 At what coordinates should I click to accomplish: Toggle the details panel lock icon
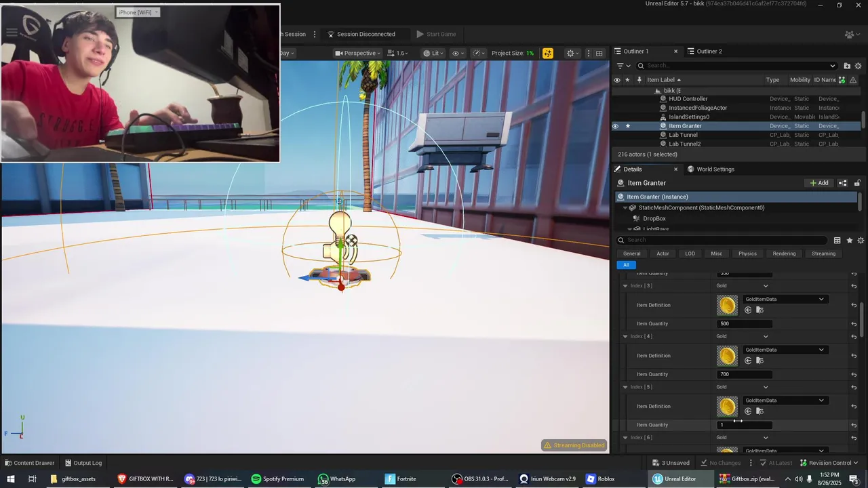coord(857,183)
